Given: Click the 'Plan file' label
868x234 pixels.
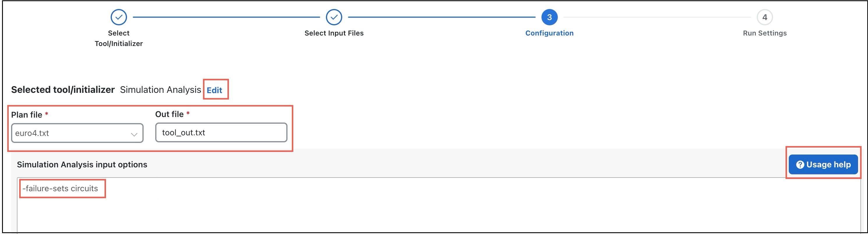Looking at the screenshot, I should pyautogui.click(x=27, y=115).
